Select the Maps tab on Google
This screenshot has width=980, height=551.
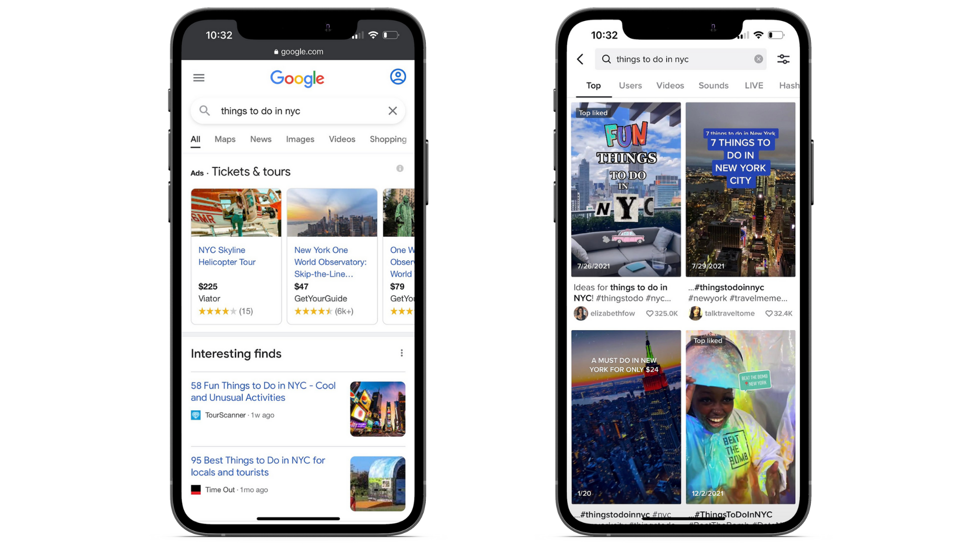(225, 139)
